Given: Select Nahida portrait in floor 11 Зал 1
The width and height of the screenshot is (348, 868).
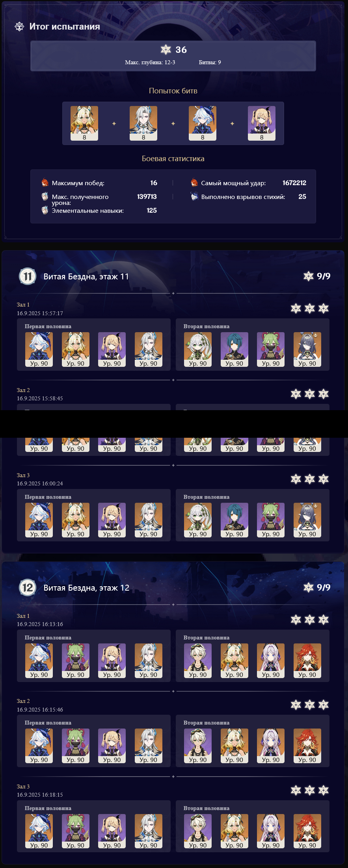Looking at the screenshot, I should [x=198, y=349].
